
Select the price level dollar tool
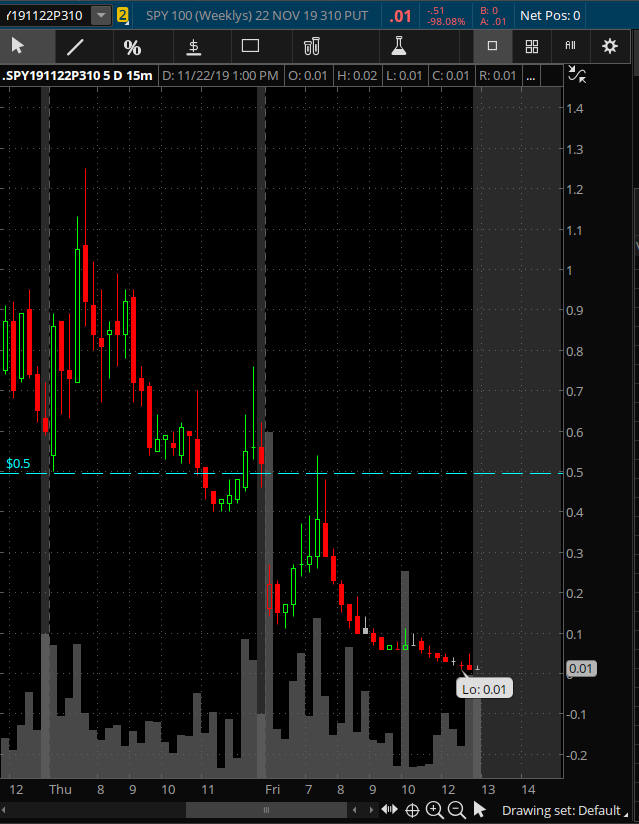pyautogui.click(x=193, y=47)
